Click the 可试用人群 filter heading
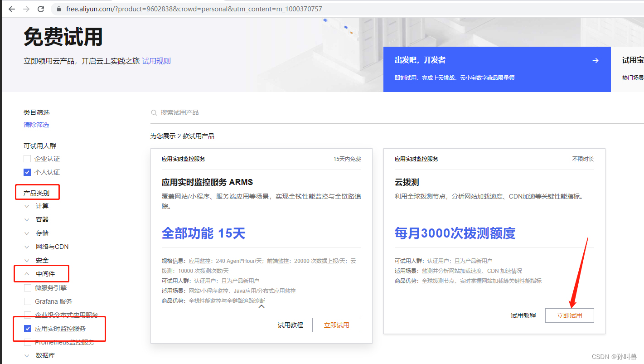 tap(40, 146)
